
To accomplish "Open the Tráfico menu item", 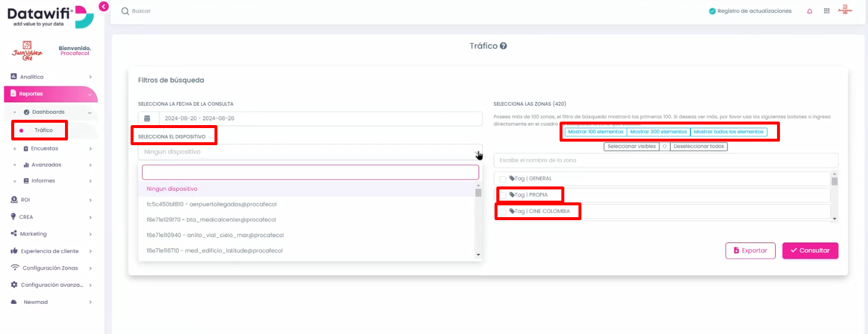I will (x=44, y=130).
